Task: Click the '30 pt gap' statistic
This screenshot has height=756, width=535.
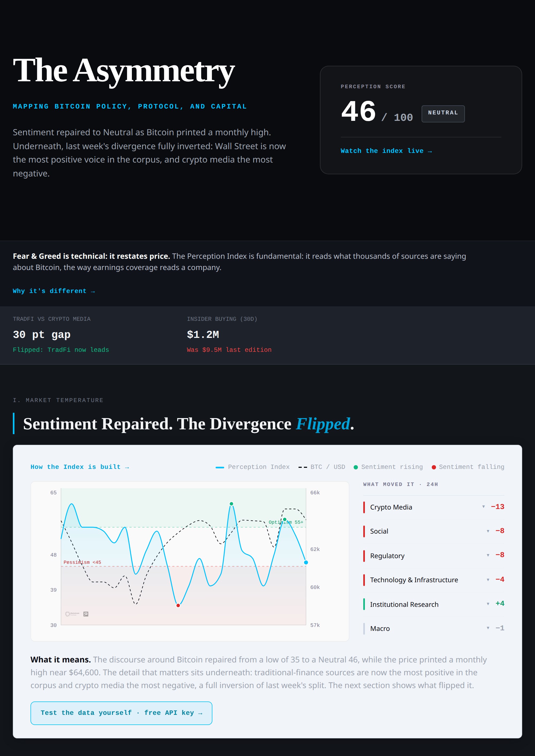Action: (41, 334)
